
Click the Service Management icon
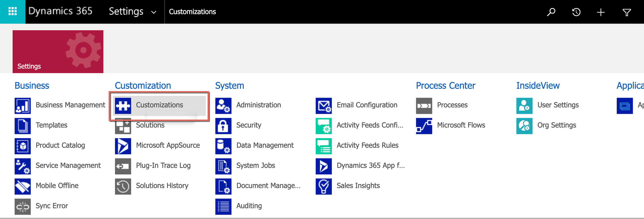pyautogui.click(x=23, y=166)
